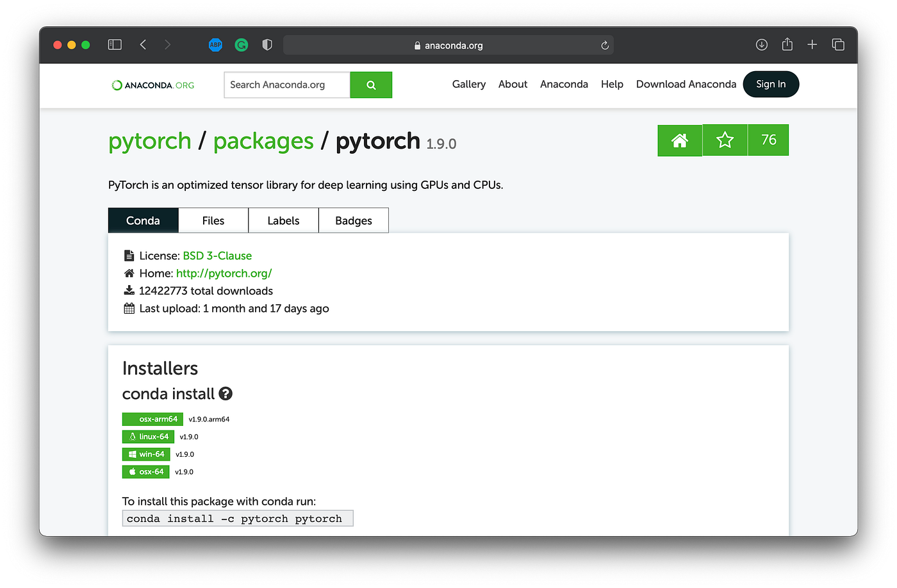The width and height of the screenshot is (897, 588).
Task: Open the conda install help icon
Action: 225,394
